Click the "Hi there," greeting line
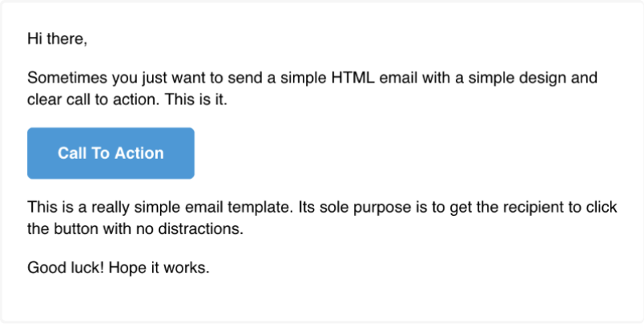Screen dimensions: 644x324 pyautogui.click(x=57, y=39)
